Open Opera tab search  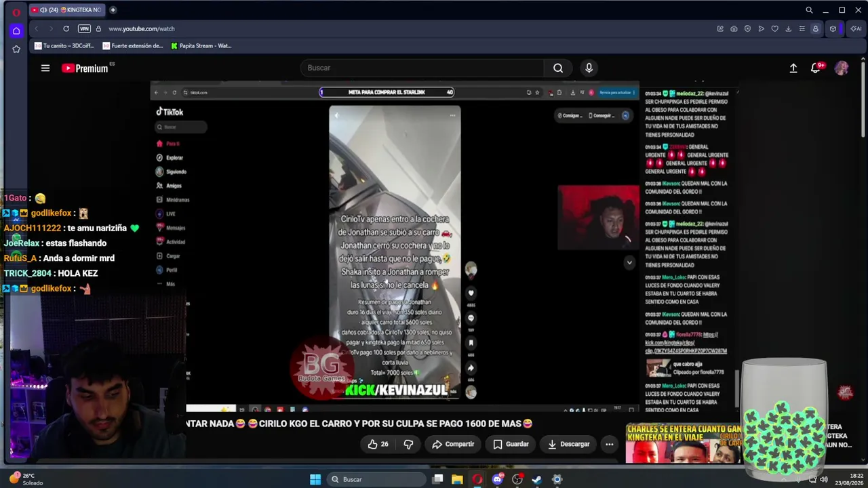[809, 10]
